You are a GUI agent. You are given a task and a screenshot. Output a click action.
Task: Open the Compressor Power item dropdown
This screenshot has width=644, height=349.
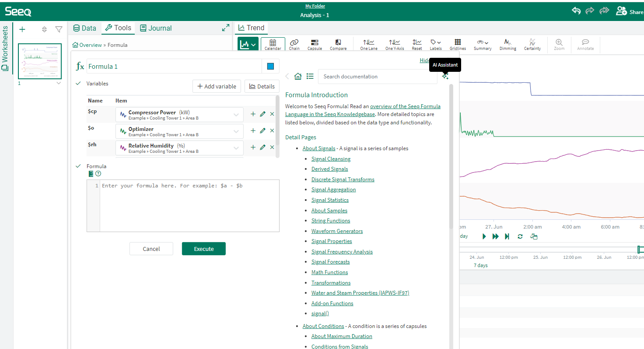pyautogui.click(x=179, y=115)
